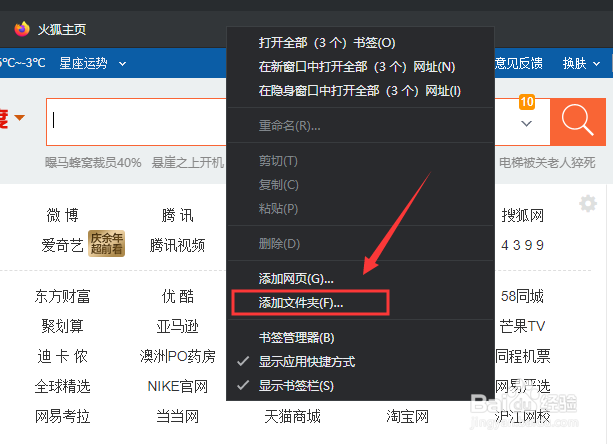
Task: Open the 换肤 skin dropdown
Action: (581, 63)
